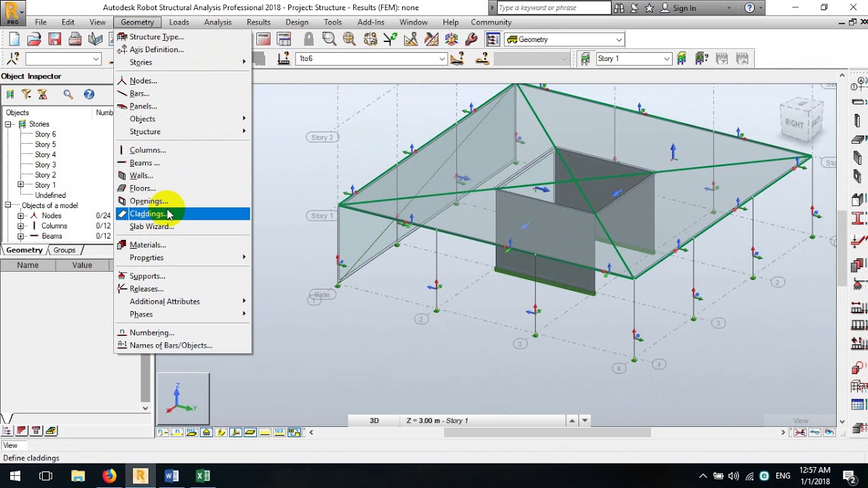Screen dimensions: 868x488
Task: Click Sign In link
Action: [684, 8]
